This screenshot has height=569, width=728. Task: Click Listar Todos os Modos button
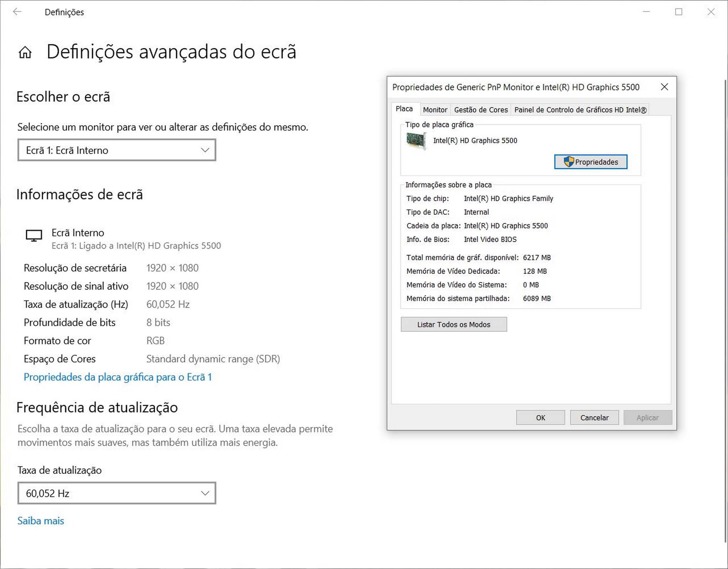point(454,324)
